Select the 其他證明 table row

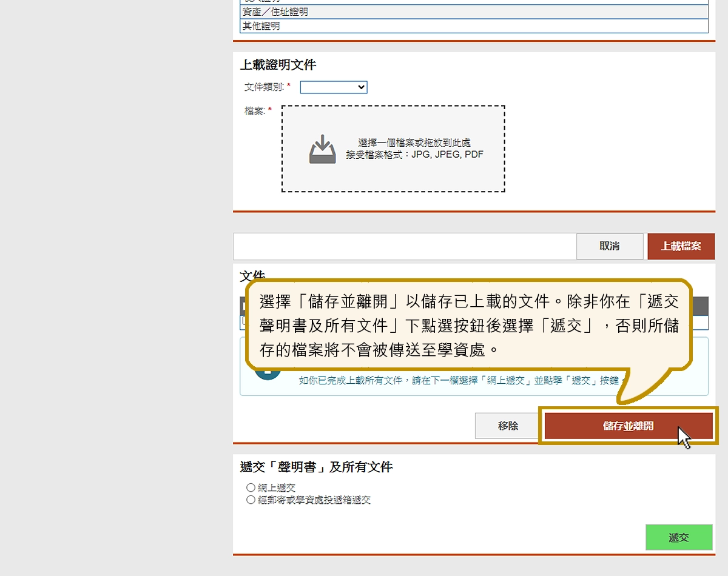click(473, 26)
